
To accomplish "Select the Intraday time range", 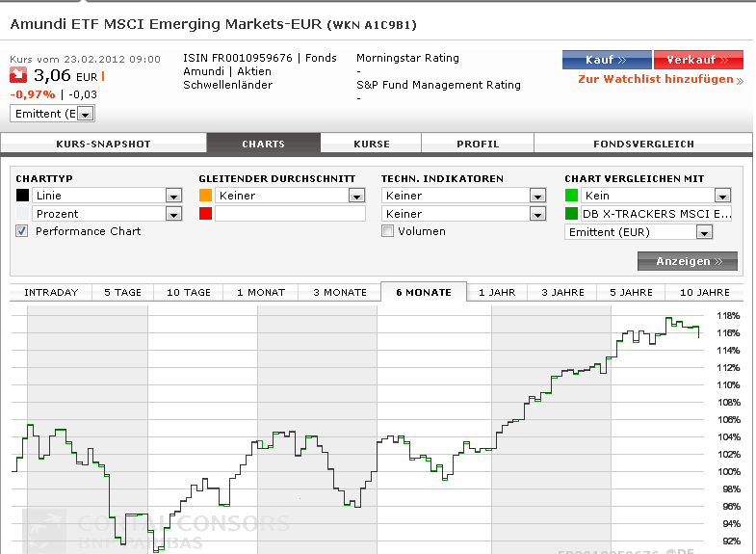I will point(51,292).
